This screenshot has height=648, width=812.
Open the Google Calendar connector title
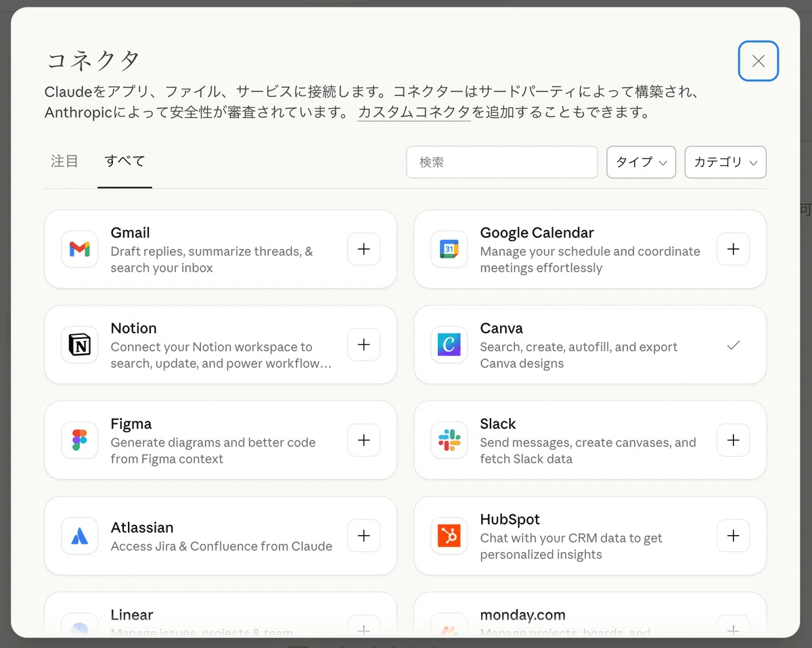(x=537, y=233)
